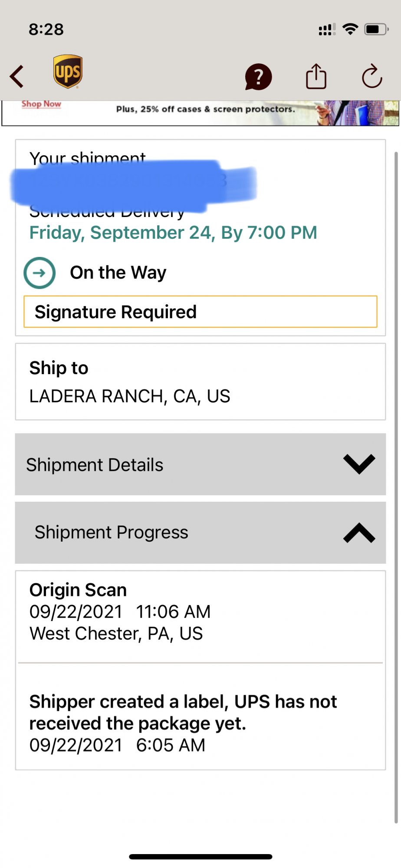401x868 pixels.
Task: Refresh the tracking page
Action: [x=372, y=76]
